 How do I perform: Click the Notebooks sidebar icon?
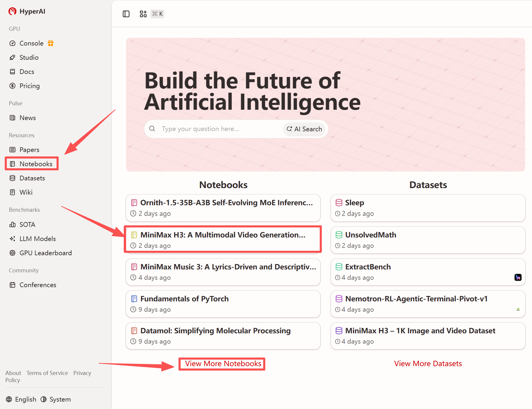pyautogui.click(x=12, y=164)
